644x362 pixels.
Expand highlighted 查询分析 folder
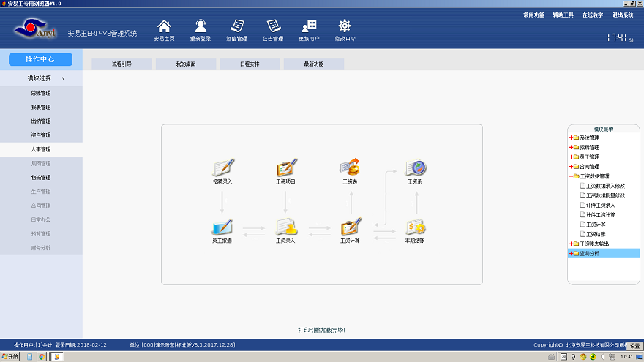(x=571, y=253)
